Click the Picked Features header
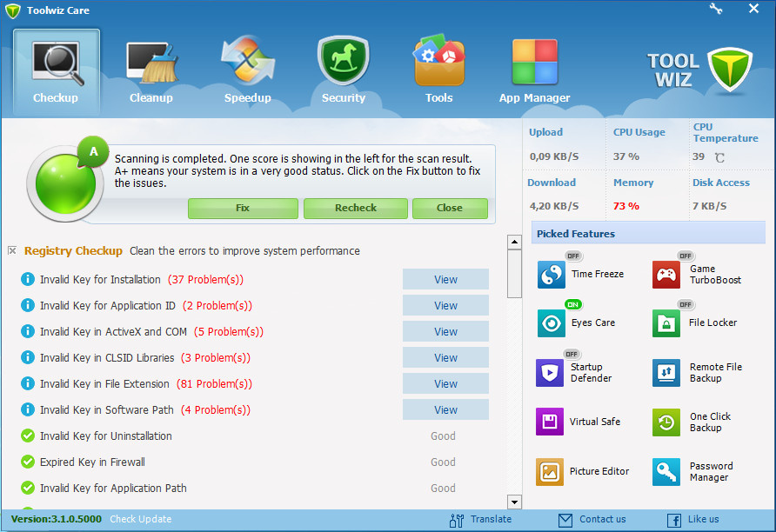 click(x=648, y=233)
